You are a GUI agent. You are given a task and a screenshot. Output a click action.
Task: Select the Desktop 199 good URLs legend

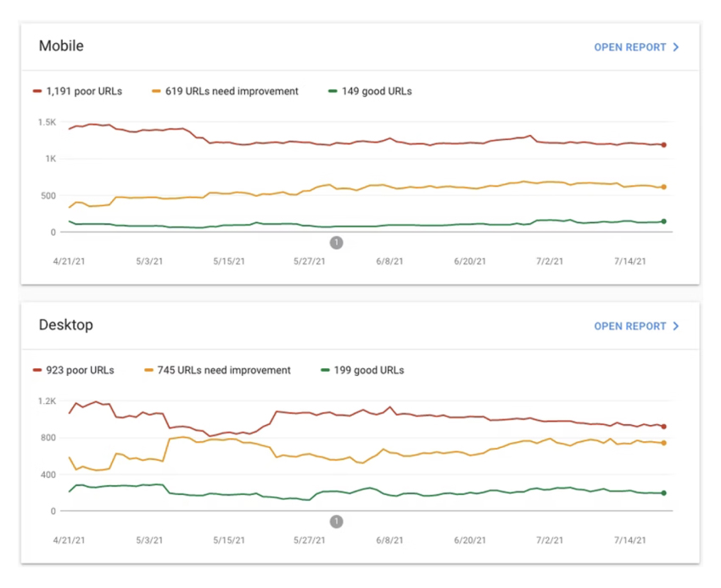362,370
